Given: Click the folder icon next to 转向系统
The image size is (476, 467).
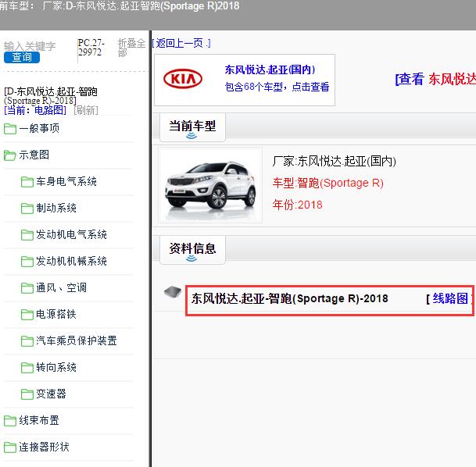Looking at the screenshot, I should [x=27, y=368].
